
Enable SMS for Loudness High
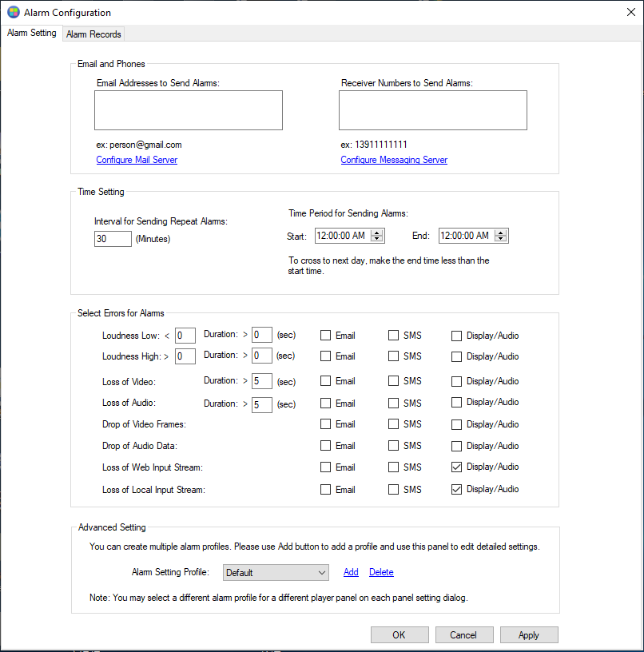pos(393,356)
